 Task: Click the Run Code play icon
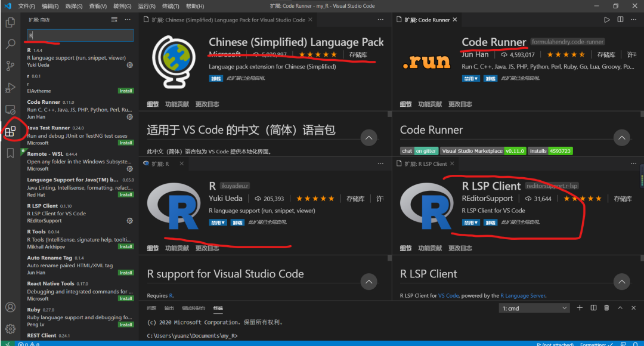606,20
